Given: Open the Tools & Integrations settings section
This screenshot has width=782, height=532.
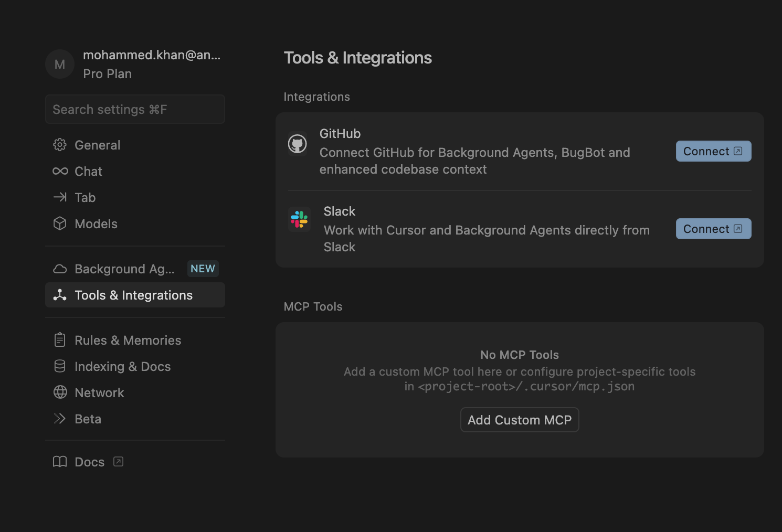Looking at the screenshot, I should (134, 295).
